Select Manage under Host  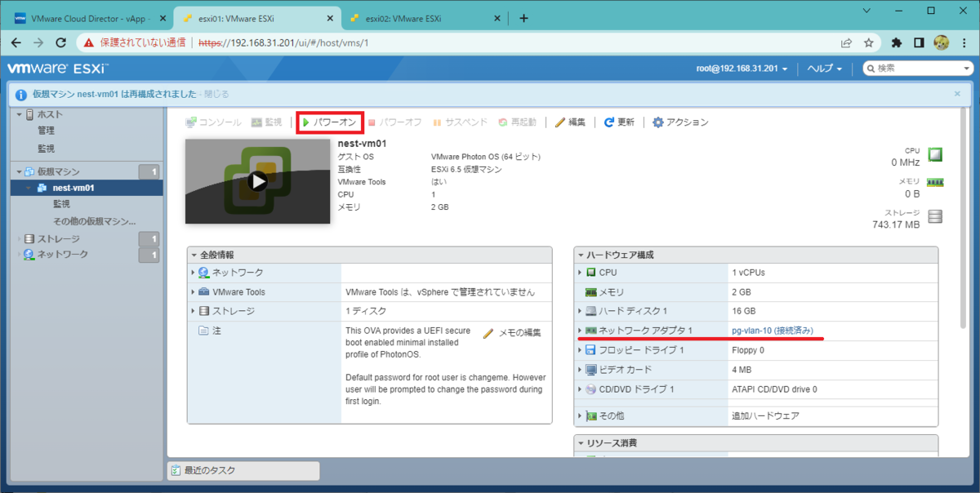(47, 131)
